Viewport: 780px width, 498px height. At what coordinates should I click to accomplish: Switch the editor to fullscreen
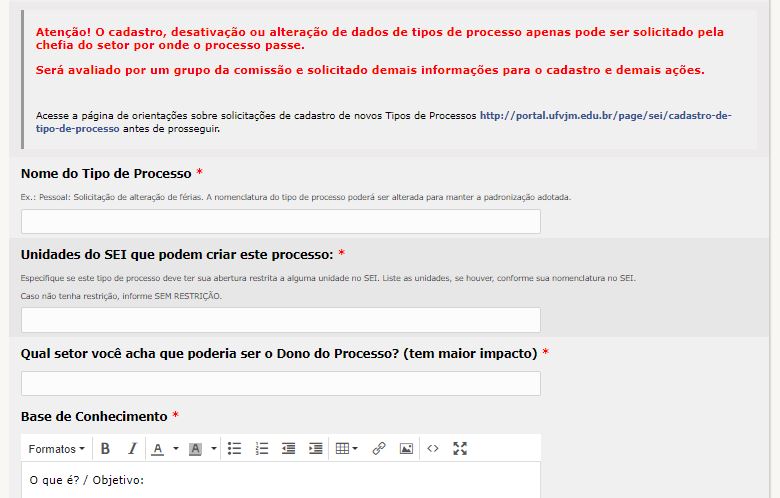(460, 449)
